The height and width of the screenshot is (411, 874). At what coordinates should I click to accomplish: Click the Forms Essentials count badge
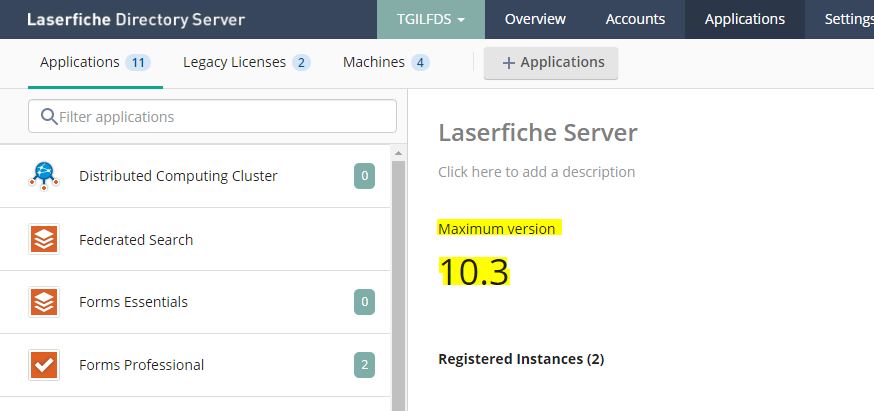pos(364,302)
